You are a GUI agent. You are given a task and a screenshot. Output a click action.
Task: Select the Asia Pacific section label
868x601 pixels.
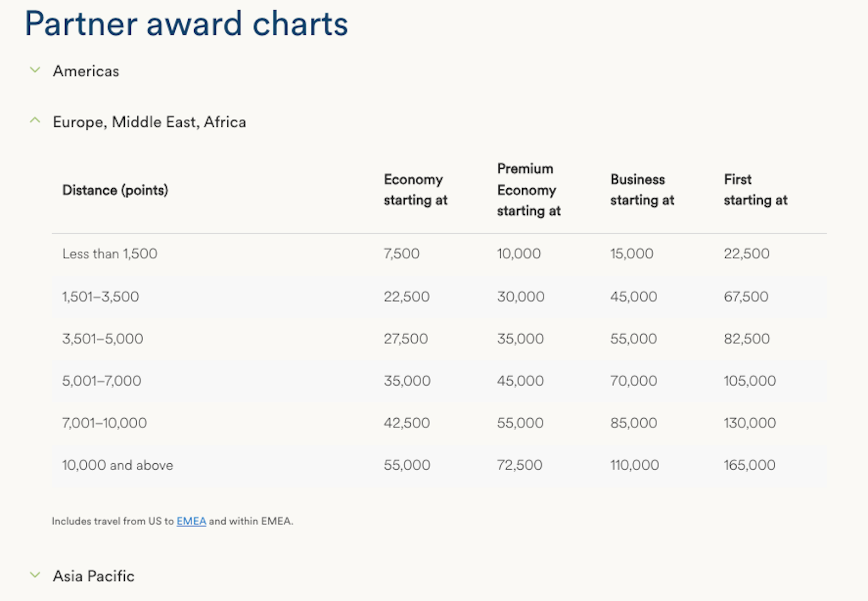click(93, 576)
